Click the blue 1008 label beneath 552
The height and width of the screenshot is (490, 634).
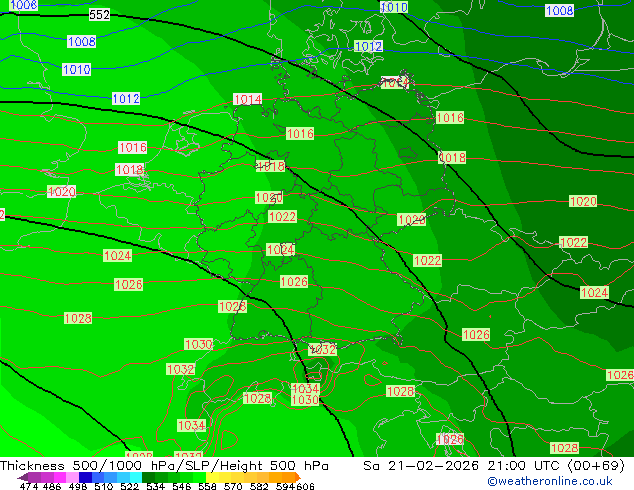coord(82,41)
